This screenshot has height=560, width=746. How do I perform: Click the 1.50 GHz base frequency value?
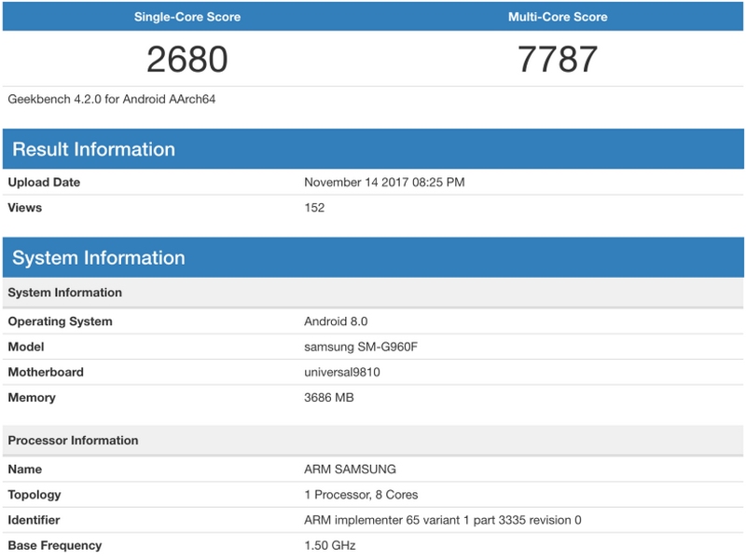tap(330, 545)
